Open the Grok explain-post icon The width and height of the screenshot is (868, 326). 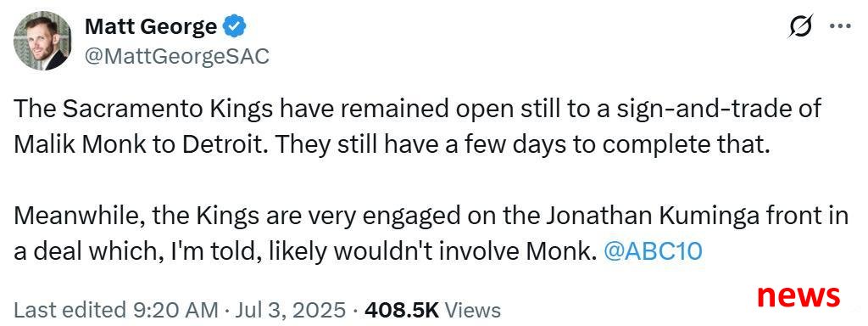pos(803,27)
